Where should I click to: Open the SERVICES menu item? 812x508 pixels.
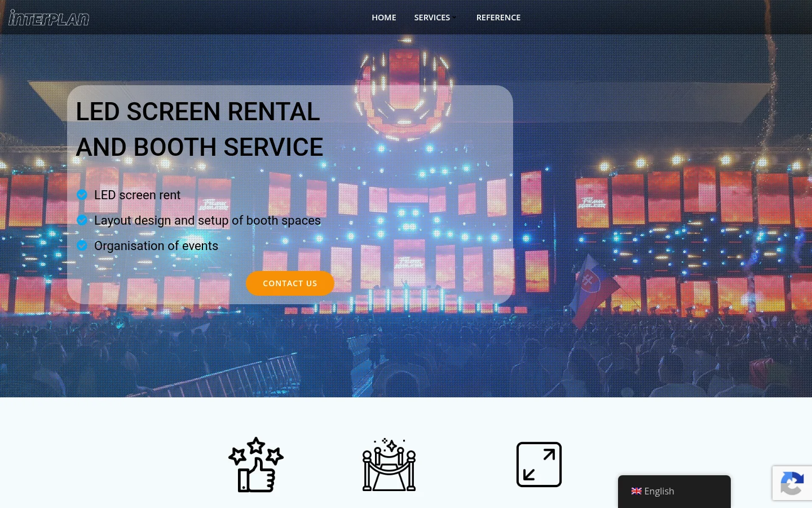click(432, 17)
